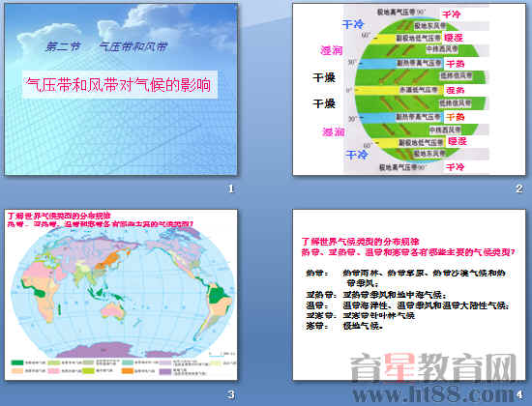Select slide 4 climate types text slide
This screenshot has width=532, height=406.
[x=409, y=295]
